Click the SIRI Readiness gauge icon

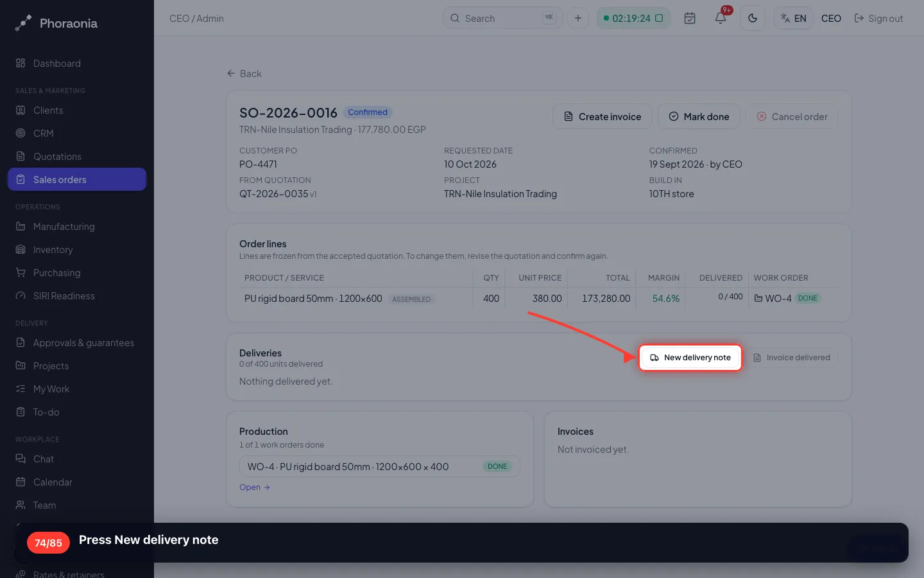tap(21, 296)
